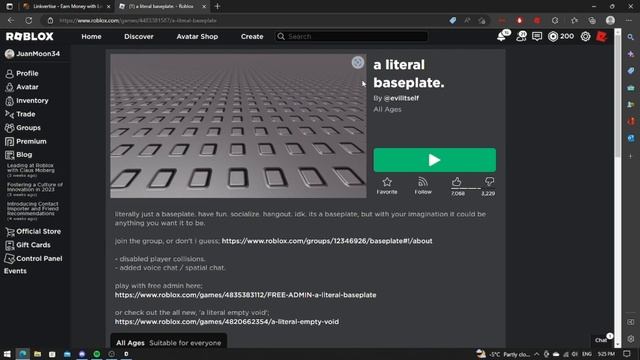The width and height of the screenshot is (640, 360).
Task: Open the Roblox settings gear
Action: 585,36
